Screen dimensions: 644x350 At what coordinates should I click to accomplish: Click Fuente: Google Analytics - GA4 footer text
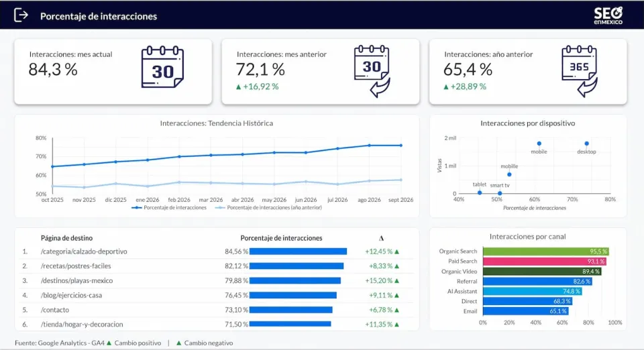pos(60,343)
